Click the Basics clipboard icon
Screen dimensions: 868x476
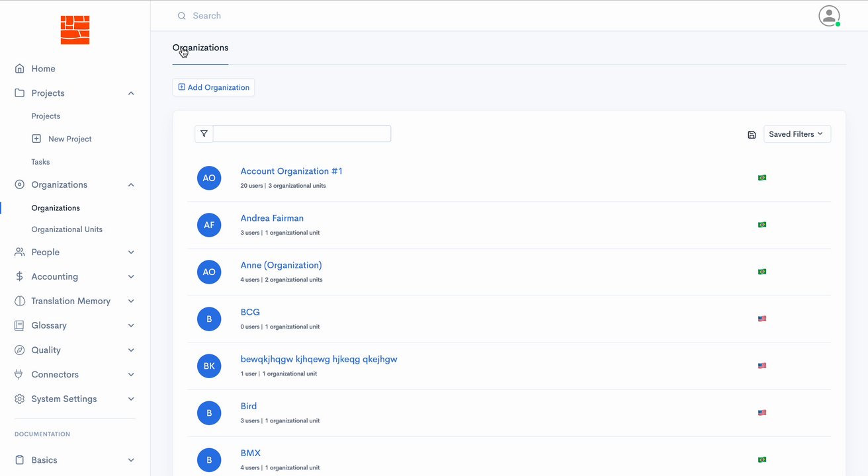(20, 460)
